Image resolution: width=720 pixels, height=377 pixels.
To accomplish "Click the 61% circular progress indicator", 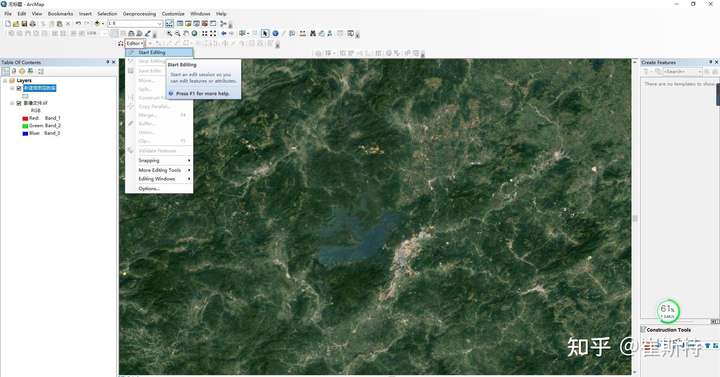I will (x=668, y=311).
